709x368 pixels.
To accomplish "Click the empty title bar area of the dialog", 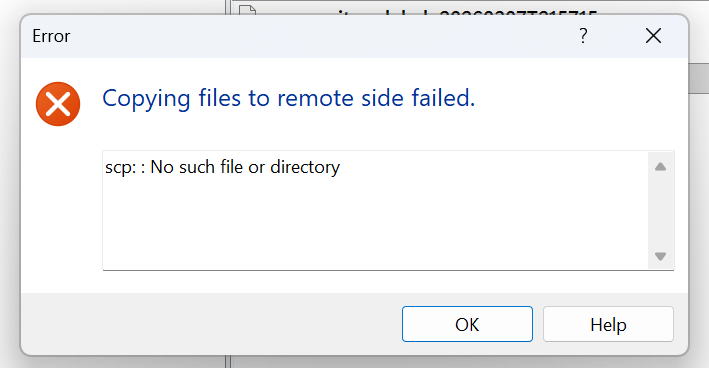I will [317, 36].
